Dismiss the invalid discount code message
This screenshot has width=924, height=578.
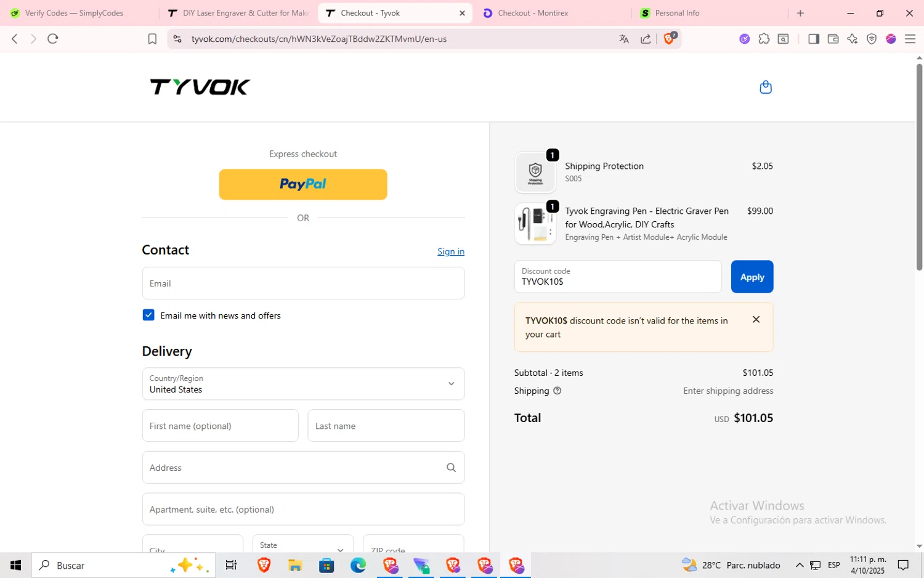(756, 319)
